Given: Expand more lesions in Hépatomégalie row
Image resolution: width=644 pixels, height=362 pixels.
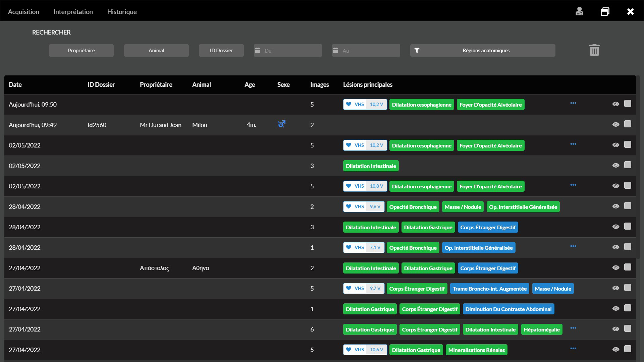Looking at the screenshot, I should [573, 328].
